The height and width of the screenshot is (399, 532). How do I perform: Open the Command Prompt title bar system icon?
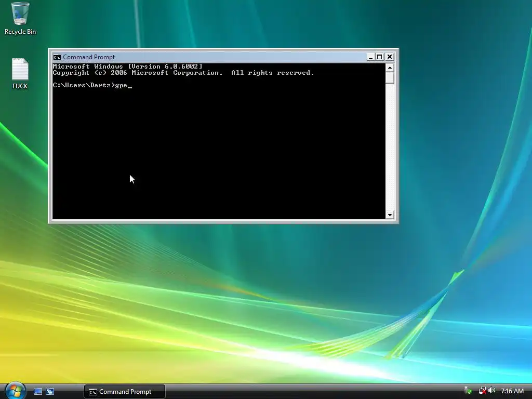(57, 57)
